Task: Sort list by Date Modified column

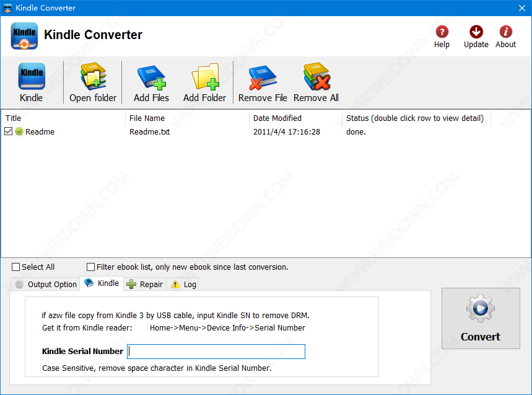Action: pyautogui.click(x=277, y=118)
